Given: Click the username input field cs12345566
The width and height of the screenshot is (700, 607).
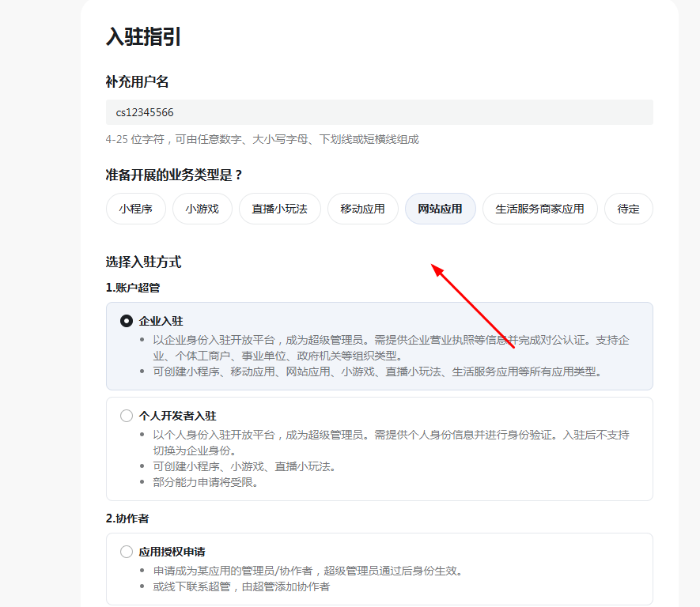Looking at the screenshot, I should pyautogui.click(x=379, y=112).
